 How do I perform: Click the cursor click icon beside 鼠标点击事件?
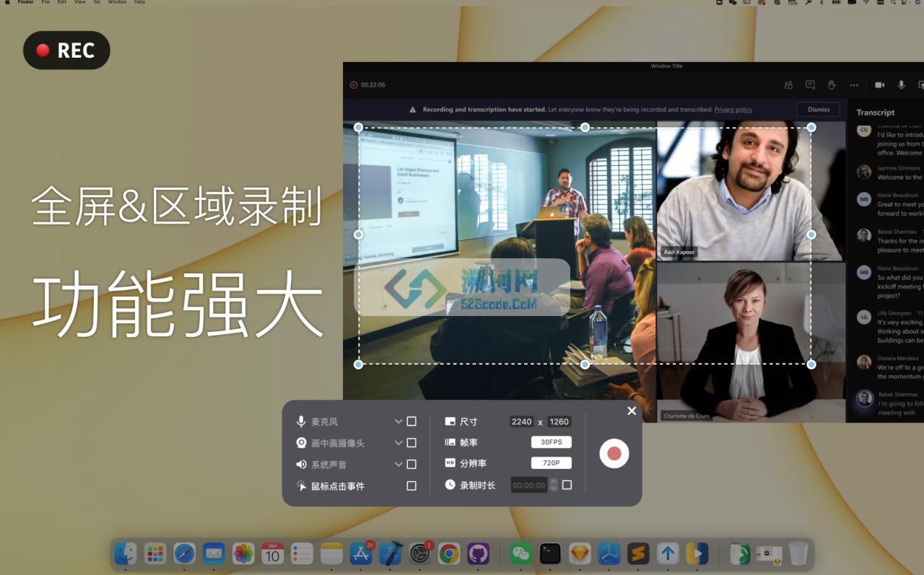coord(301,486)
